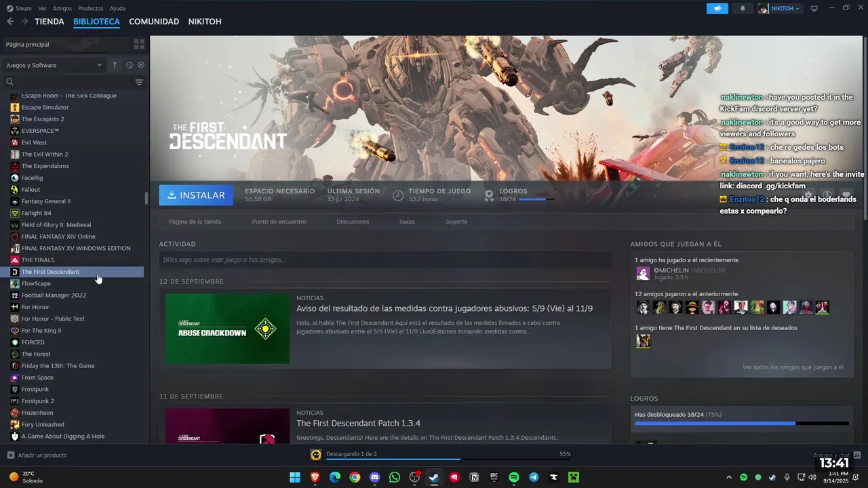Open Telegram from the taskbar
Screen dimensions: 868x488
534,477
